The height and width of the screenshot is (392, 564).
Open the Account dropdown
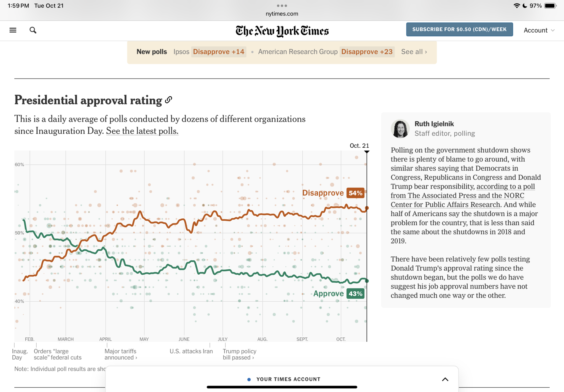pyautogui.click(x=539, y=30)
